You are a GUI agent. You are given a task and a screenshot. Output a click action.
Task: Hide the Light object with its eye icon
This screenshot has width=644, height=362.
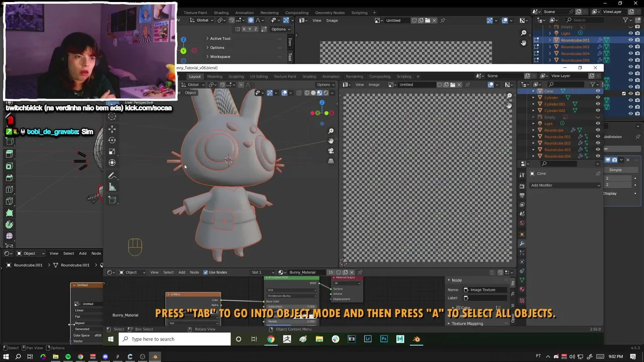click(598, 124)
